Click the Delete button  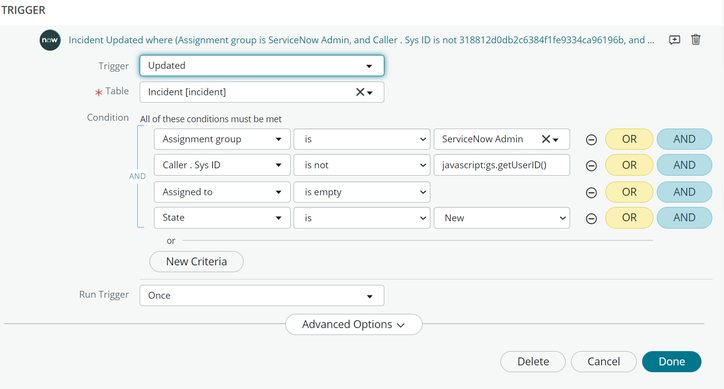point(533,361)
